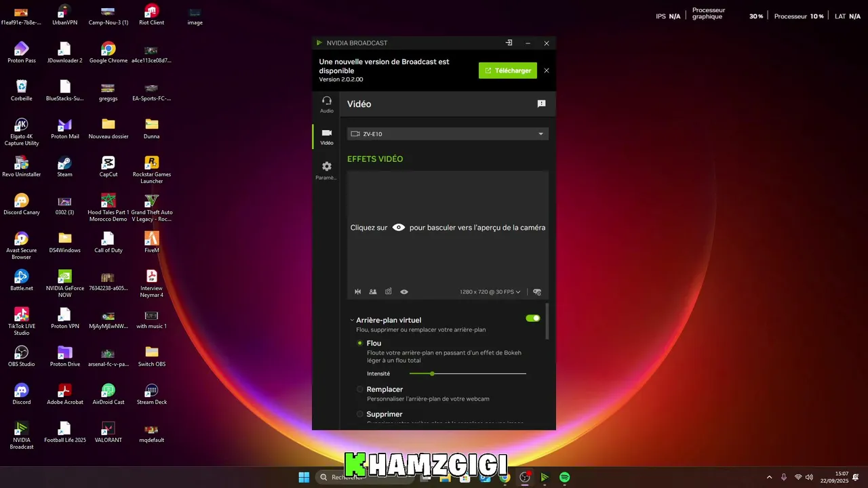The height and width of the screenshot is (488, 868).
Task: Open the CapCut desktop icon
Action: [108, 167]
